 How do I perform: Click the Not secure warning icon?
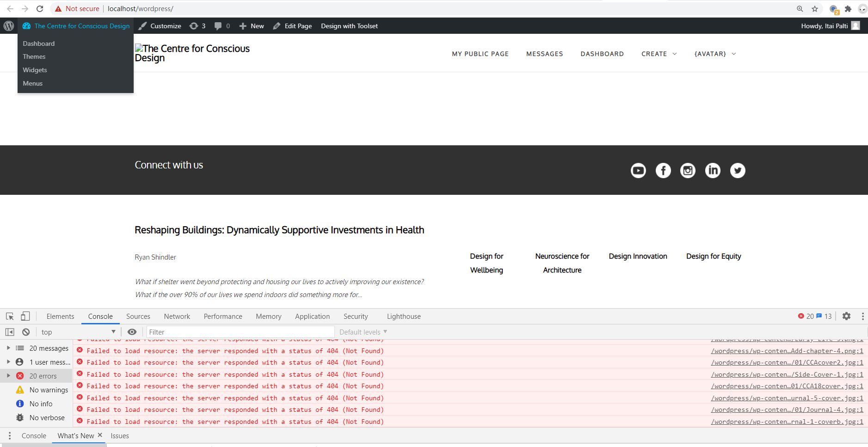point(58,9)
